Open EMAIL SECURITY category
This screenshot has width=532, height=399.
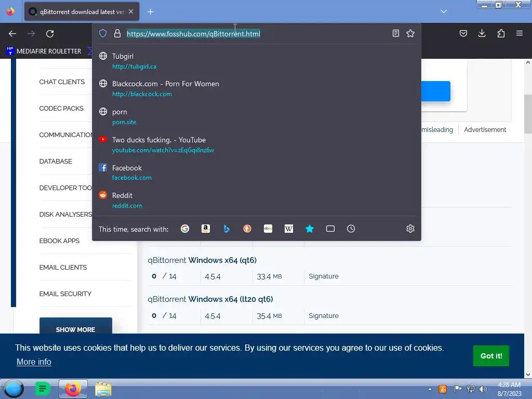pyautogui.click(x=65, y=294)
